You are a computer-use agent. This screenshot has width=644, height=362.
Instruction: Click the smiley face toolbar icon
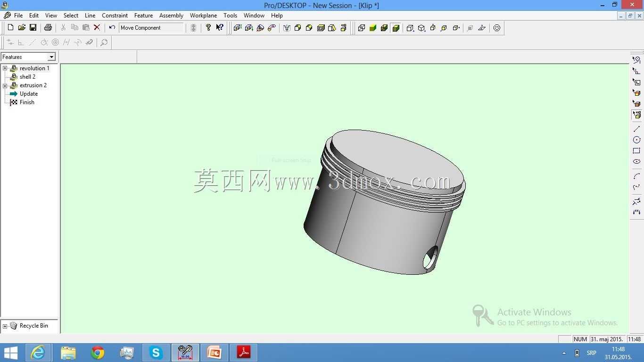coord(497,28)
